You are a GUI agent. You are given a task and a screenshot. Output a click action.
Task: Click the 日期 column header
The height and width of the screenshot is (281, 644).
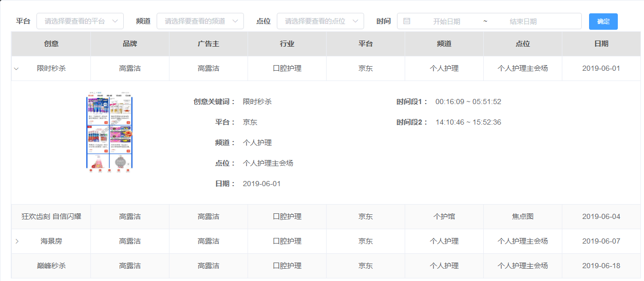pos(601,44)
